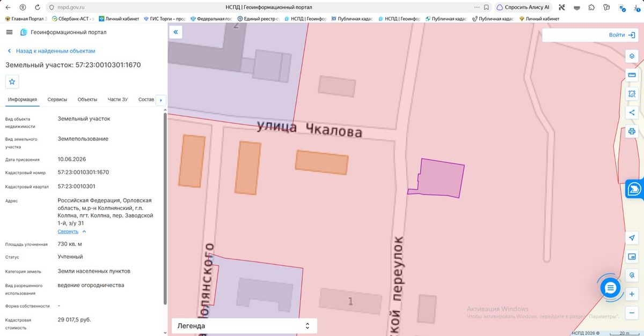
Task: Click the area value 730 кв. м
Action: [70, 244]
